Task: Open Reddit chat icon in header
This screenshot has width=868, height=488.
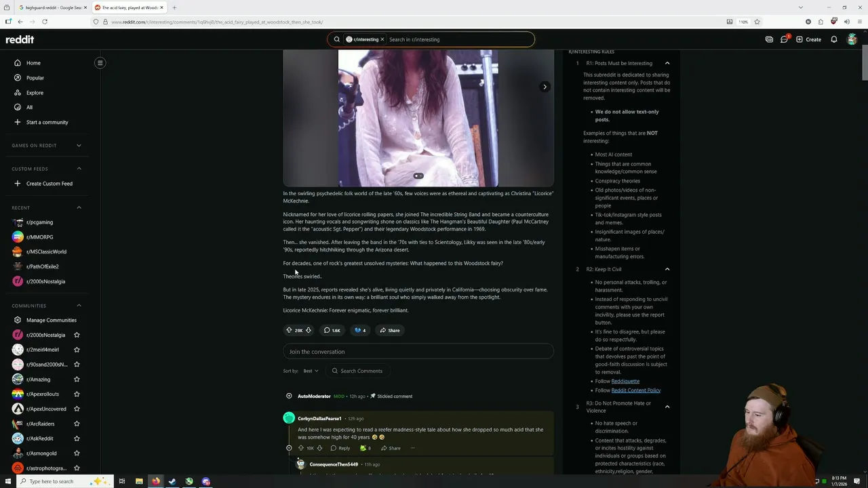Action: (785, 39)
